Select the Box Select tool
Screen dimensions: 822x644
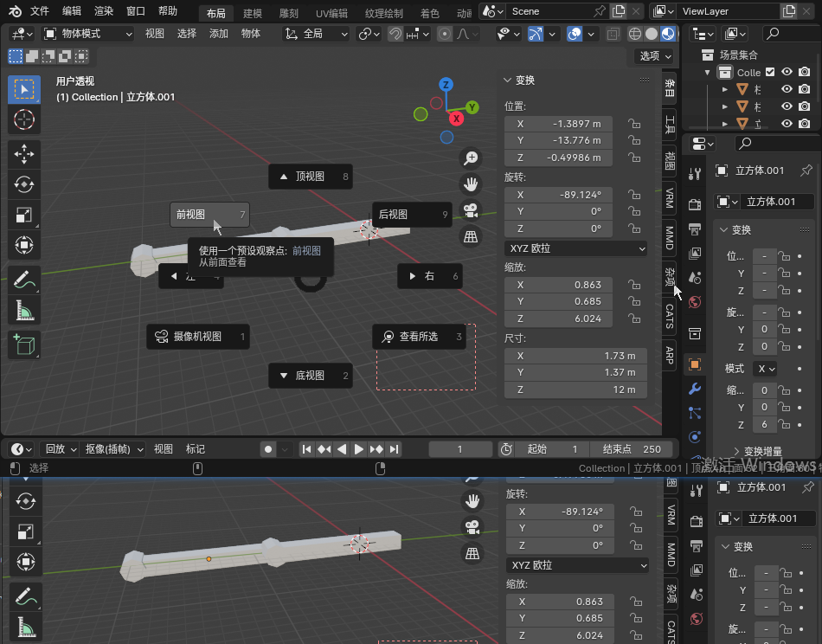tap(24, 89)
